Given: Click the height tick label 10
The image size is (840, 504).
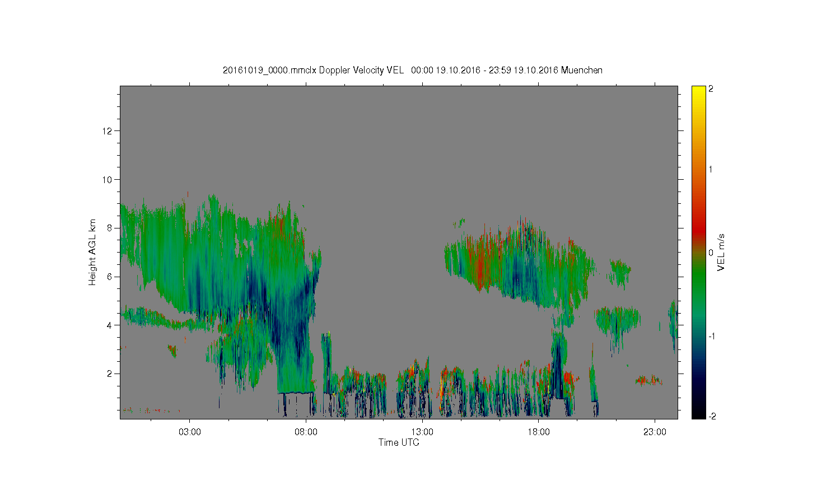Looking at the screenshot, I should [108, 180].
